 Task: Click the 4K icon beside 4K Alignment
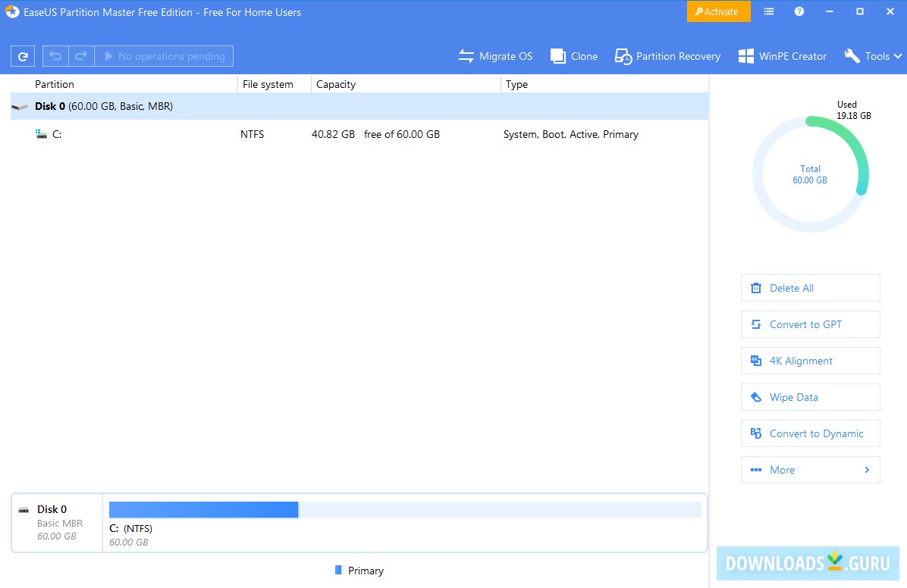[x=756, y=361]
